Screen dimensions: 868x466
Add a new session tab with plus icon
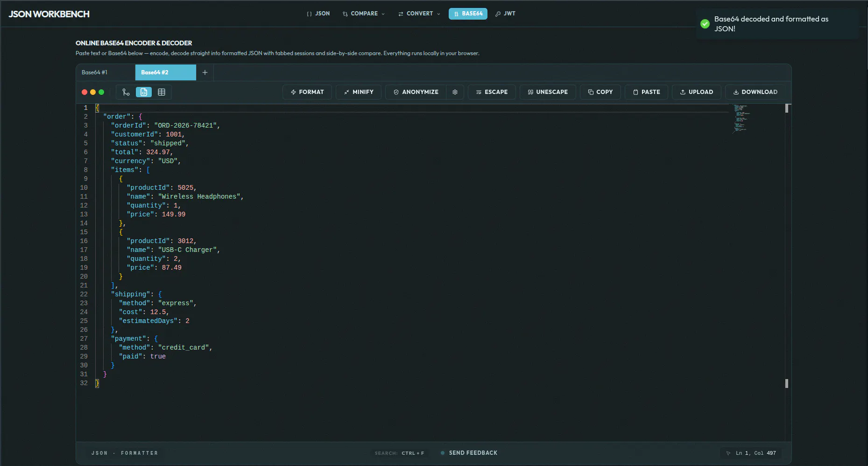[205, 72]
